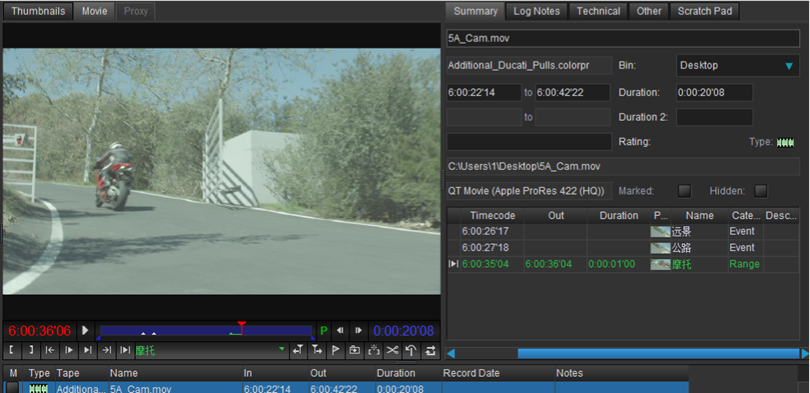Click the play-range icon beside 6:00:35'04
The height and width of the screenshot is (393, 810).
(x=454, y=264)
